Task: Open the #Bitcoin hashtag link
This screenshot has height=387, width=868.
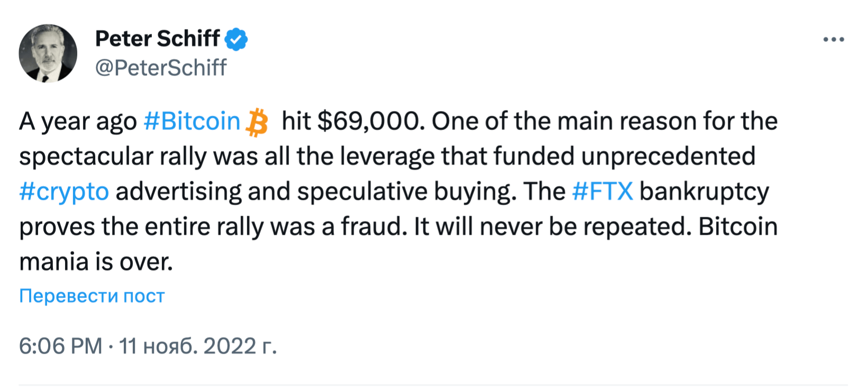Action: 192,121
